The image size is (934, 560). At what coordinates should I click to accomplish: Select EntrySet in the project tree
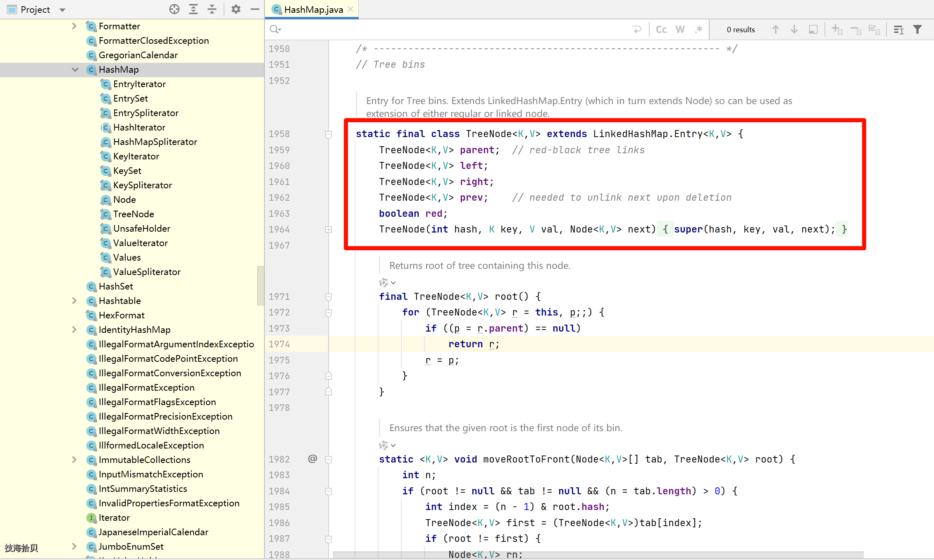[131, 98]
